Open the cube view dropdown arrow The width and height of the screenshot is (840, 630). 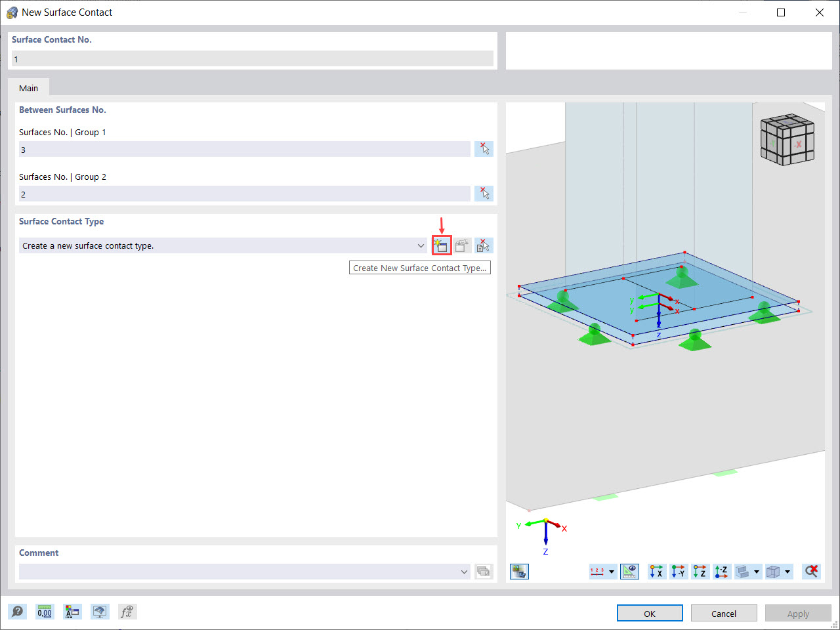pos(788,572)
